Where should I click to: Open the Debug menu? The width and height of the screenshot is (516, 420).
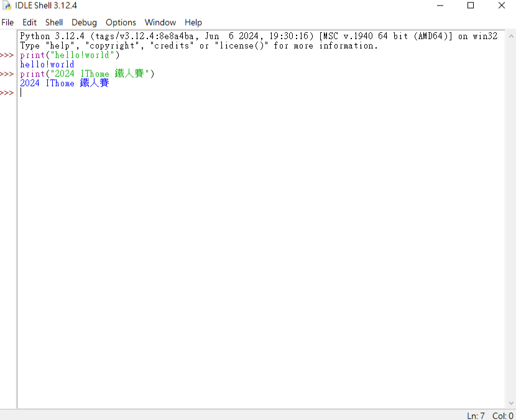coord(85,22)
